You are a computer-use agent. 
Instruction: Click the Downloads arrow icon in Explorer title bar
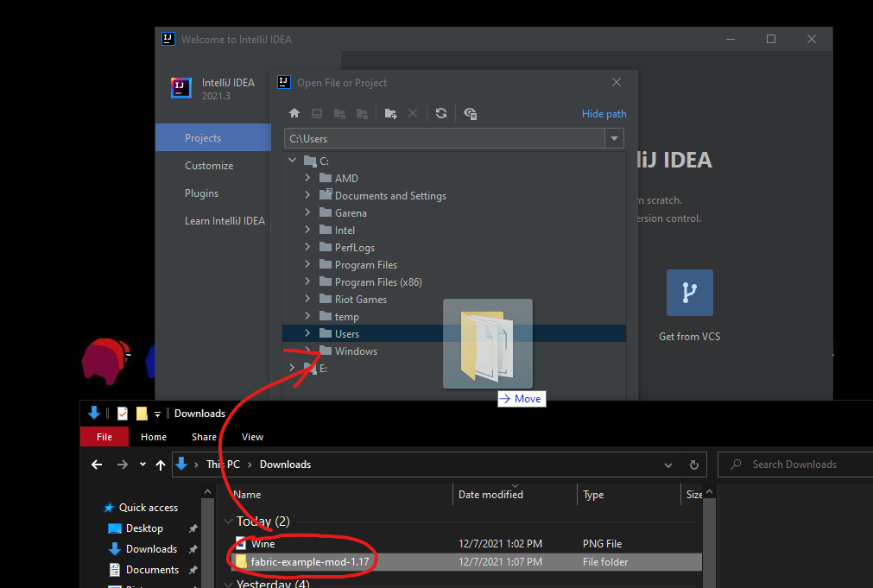(94, 413)
